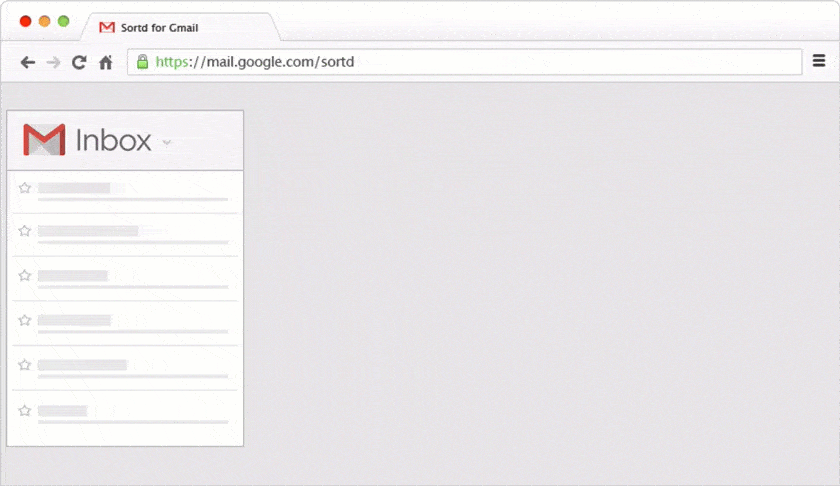Click the Inbox heading text

coord(114,140)
